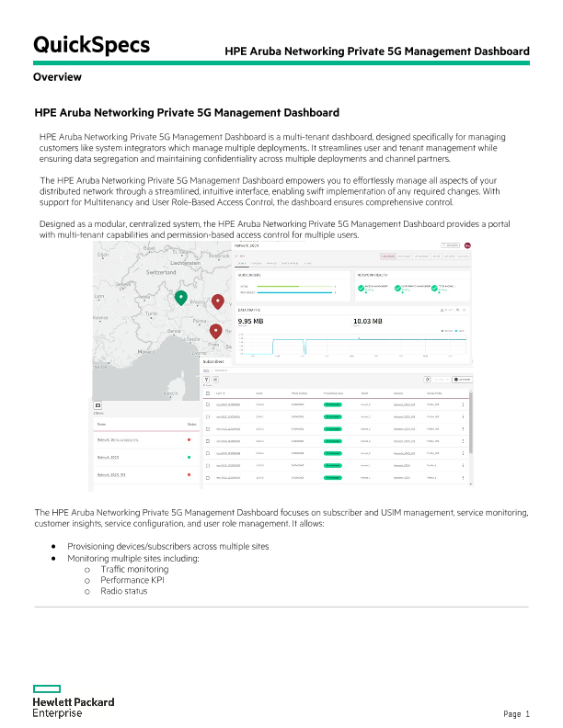563x728 pixels.
Task: Click the dark Add Subscriber button
Action: (x=462, y=380)
